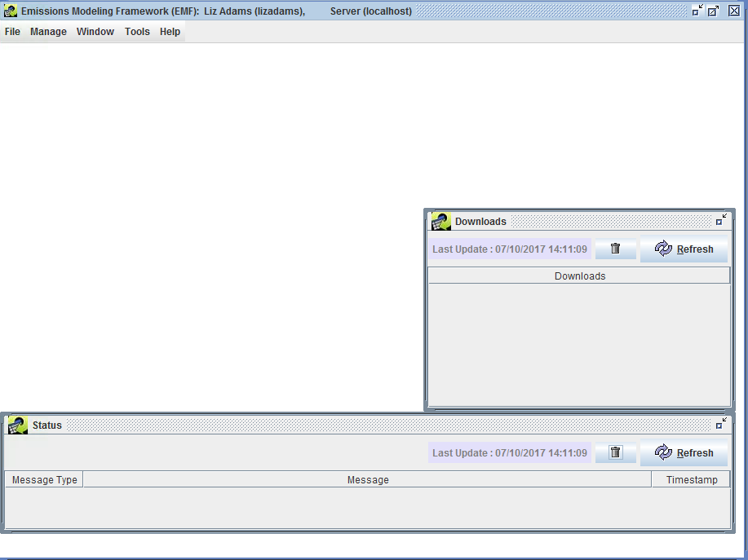Maximize the Downloads internal window
748x560 pixels.
coord(720,219)
